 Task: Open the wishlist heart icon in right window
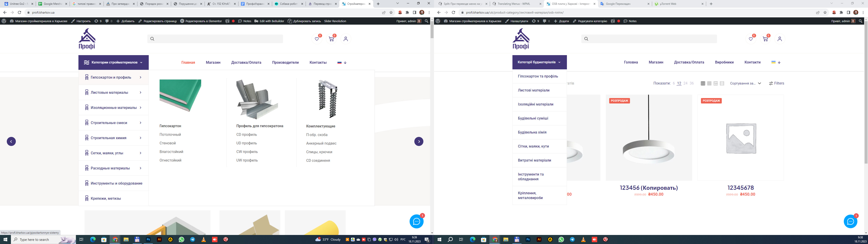pyautogui.click(x=751, y=39)
